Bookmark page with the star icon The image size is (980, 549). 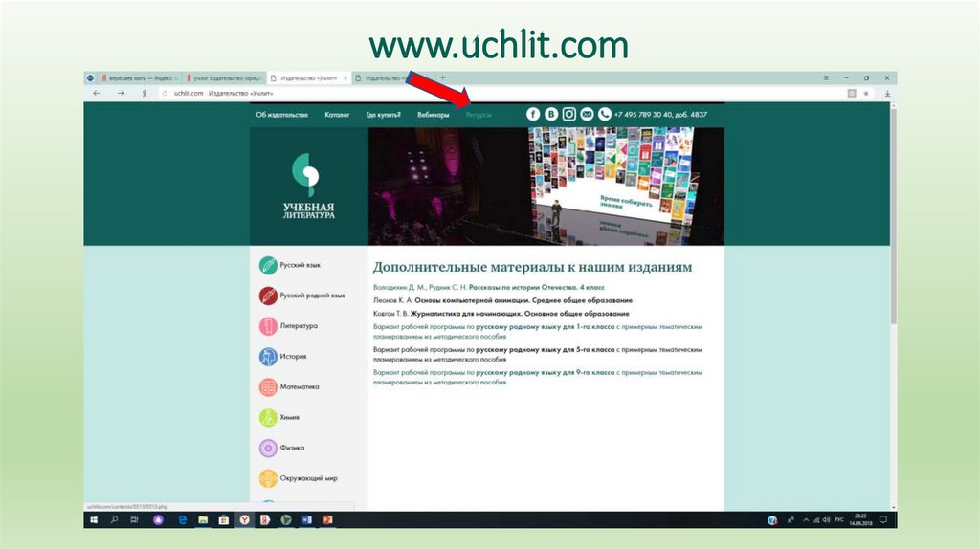866,93
